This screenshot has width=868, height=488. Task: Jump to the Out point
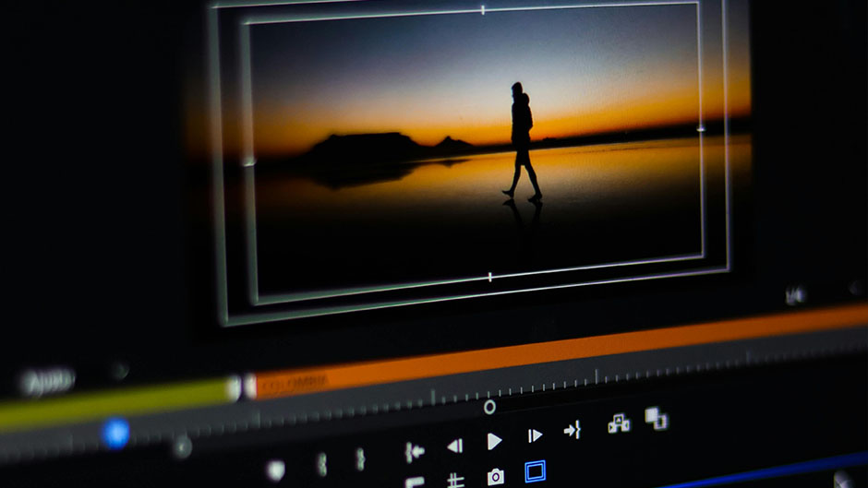573,430
